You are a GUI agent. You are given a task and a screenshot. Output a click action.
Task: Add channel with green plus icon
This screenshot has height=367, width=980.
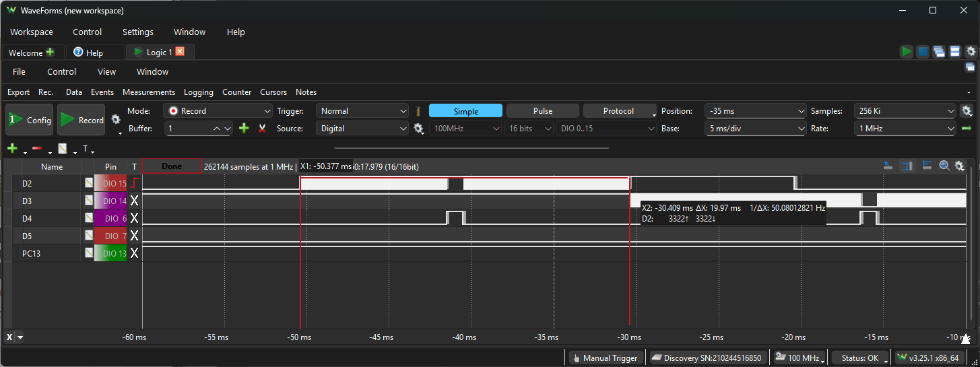pyautogui.click(x=12, y=148)
